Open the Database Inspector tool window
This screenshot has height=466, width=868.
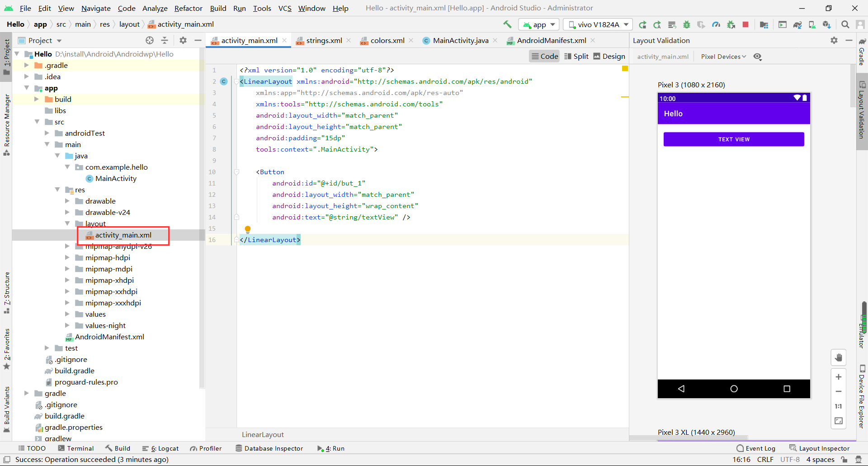pos(269,448)
